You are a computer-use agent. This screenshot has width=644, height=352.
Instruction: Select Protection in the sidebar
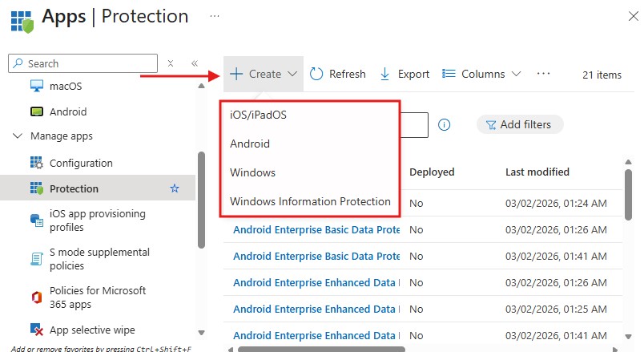98,188
